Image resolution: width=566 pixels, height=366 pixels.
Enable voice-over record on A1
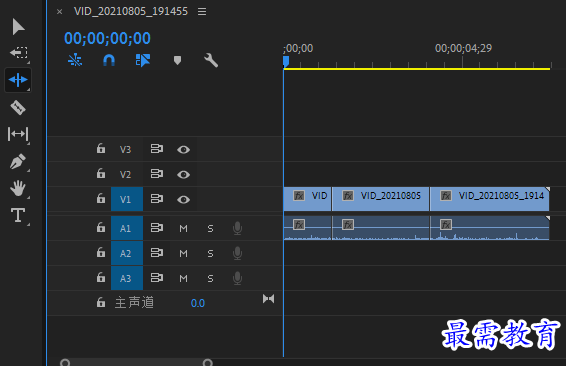pos(238,228)
